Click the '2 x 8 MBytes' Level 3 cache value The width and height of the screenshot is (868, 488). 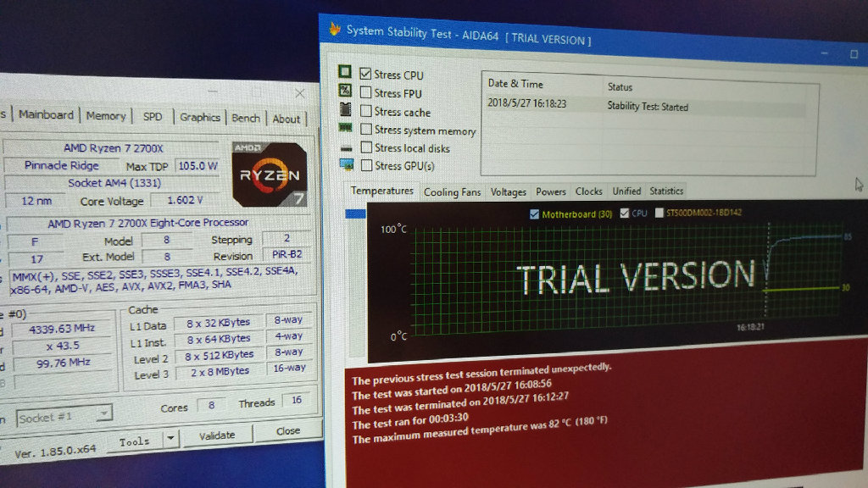pyautogui.click(x=220, y=372)
